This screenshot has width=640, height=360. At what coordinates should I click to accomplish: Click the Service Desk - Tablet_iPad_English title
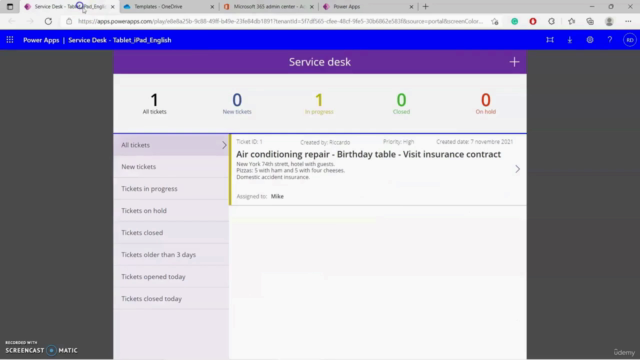120,40
